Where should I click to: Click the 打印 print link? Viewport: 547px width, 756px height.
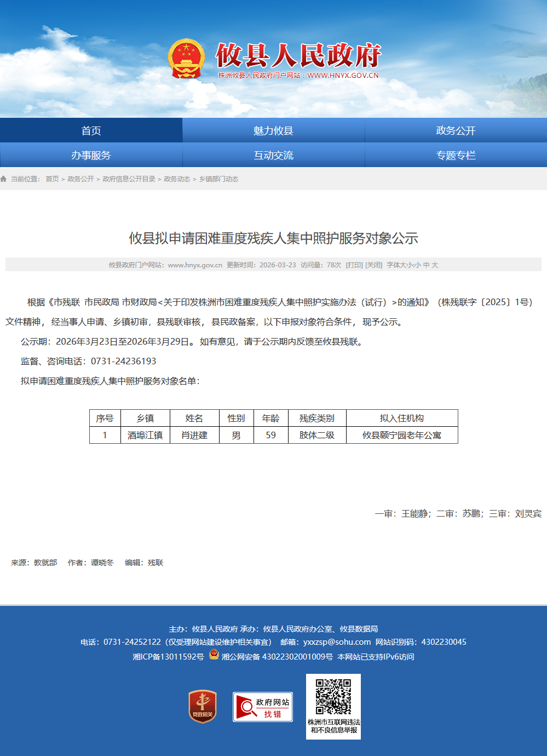click(354, 265)
